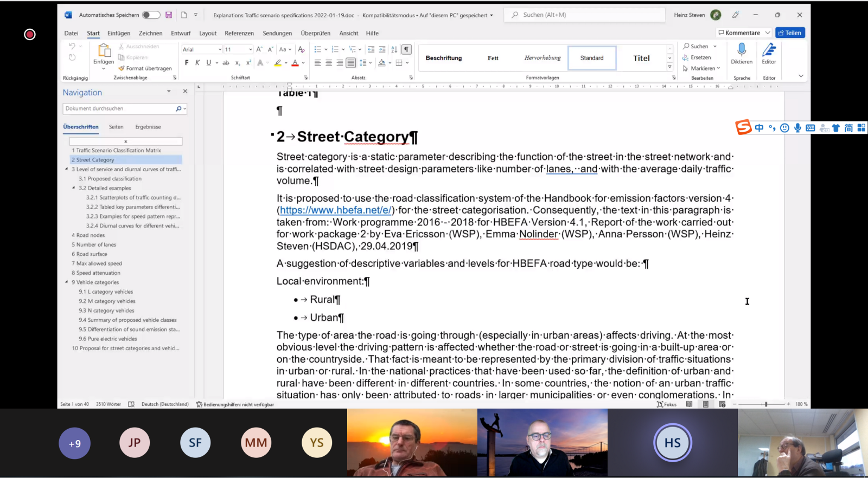Collapse the '3.2 Detailed examples' heading
Image resolution: width=868 pixels, height=478 pixels.
pyautogui.click(x=74, y=188)
